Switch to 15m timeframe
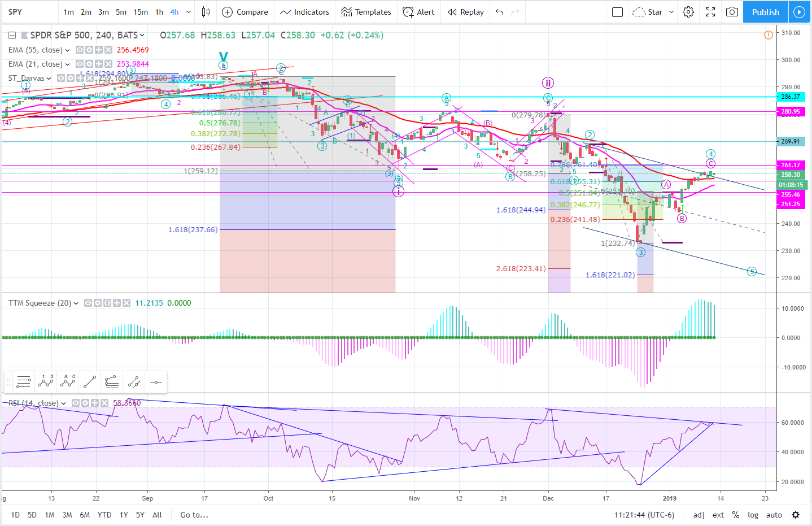 coord(141,12)
